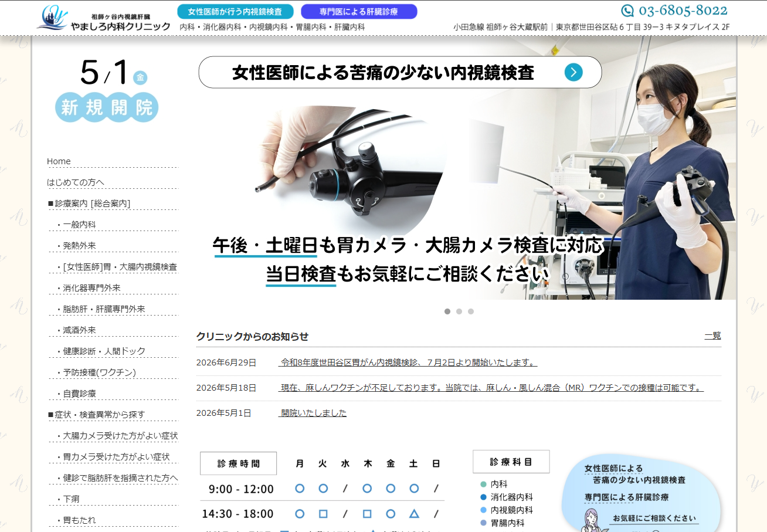This screenshot has height=532, width=767.
Task: Click the phone number 03-6805-8022
Action: coord(683,11)
